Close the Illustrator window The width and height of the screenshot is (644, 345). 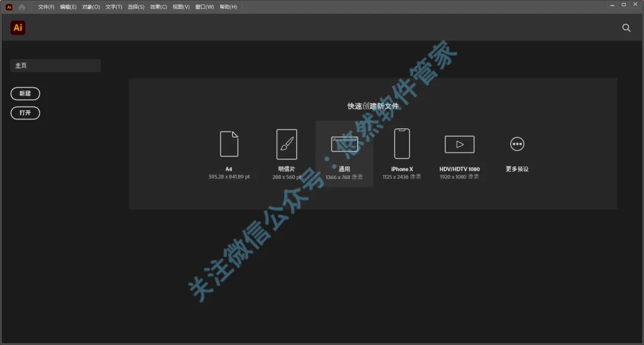636,5
